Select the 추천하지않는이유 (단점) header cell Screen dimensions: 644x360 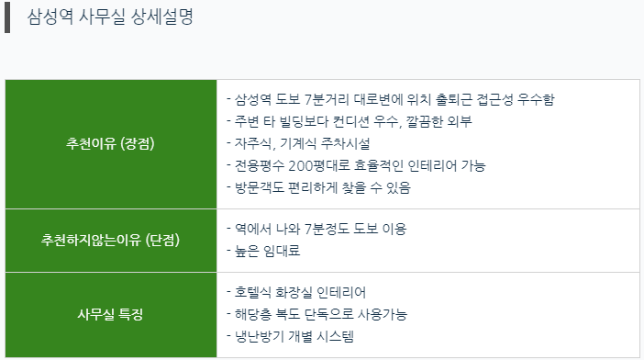click(x=111, y=241)
